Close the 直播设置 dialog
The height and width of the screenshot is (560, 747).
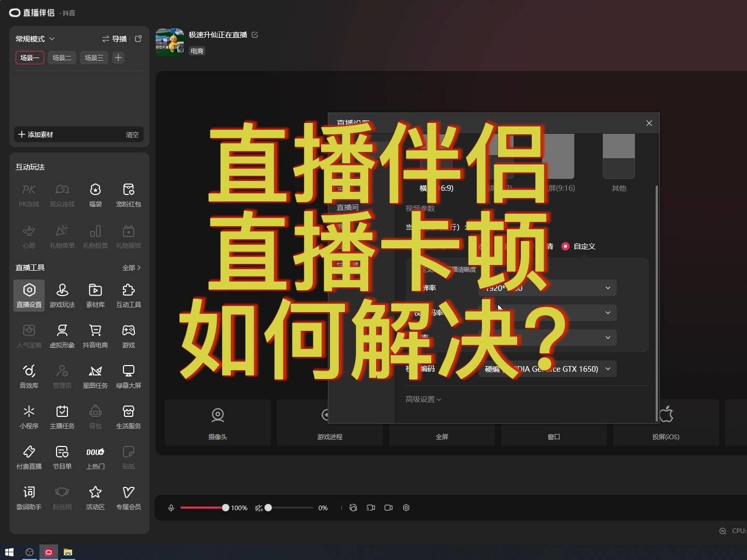pyautogui.click(x=649, y=123)
